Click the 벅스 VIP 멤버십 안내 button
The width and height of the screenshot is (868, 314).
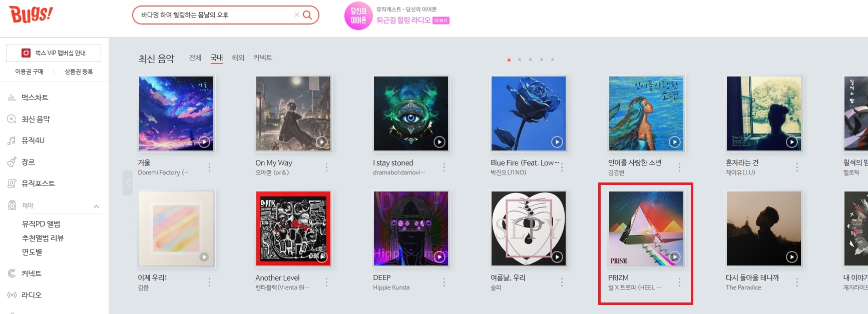point(54,53)
